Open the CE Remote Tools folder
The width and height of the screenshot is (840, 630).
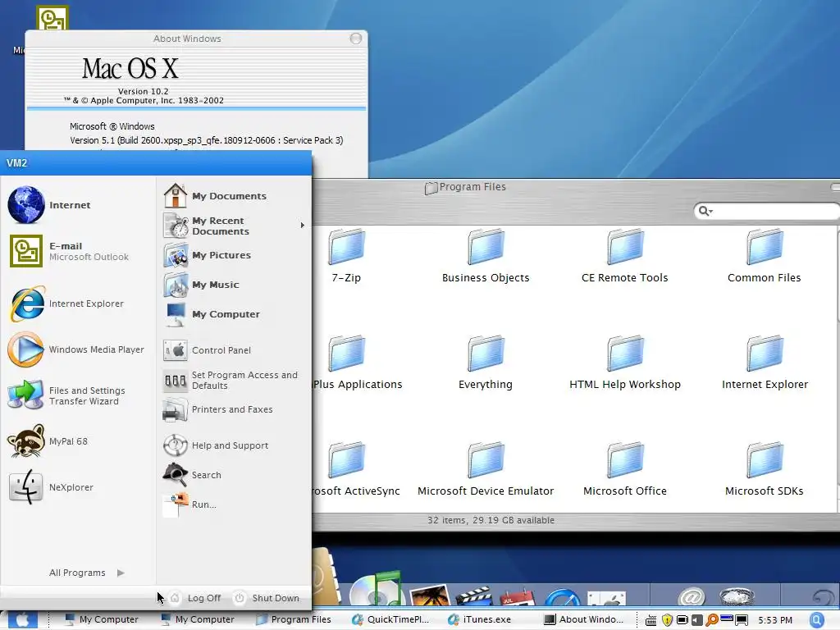[625, 256]
